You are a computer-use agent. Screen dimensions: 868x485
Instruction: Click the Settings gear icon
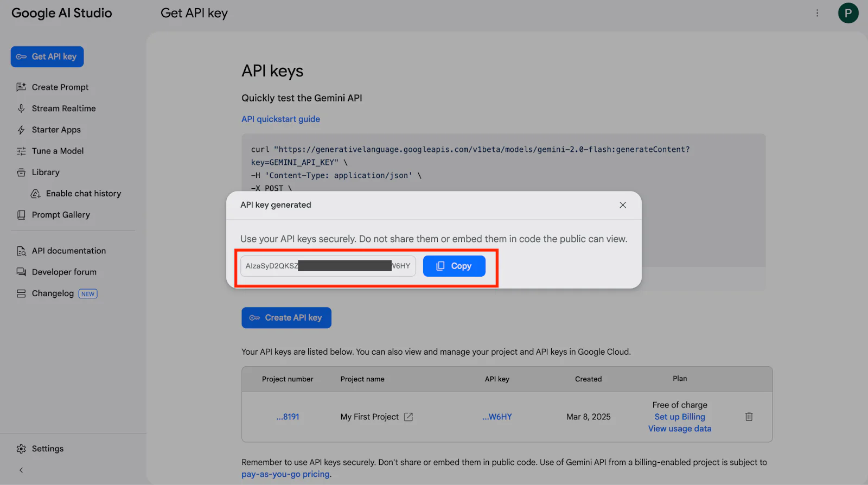(21, 449)
